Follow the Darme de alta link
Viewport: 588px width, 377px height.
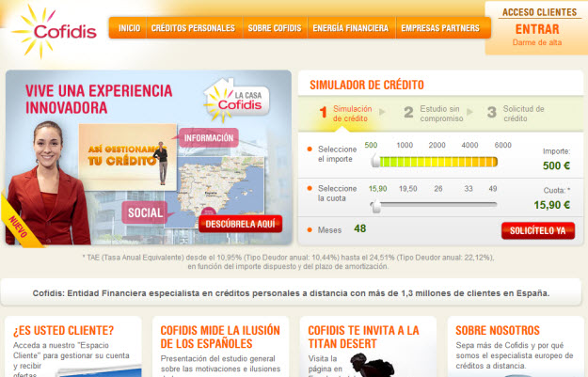(537, 42)
